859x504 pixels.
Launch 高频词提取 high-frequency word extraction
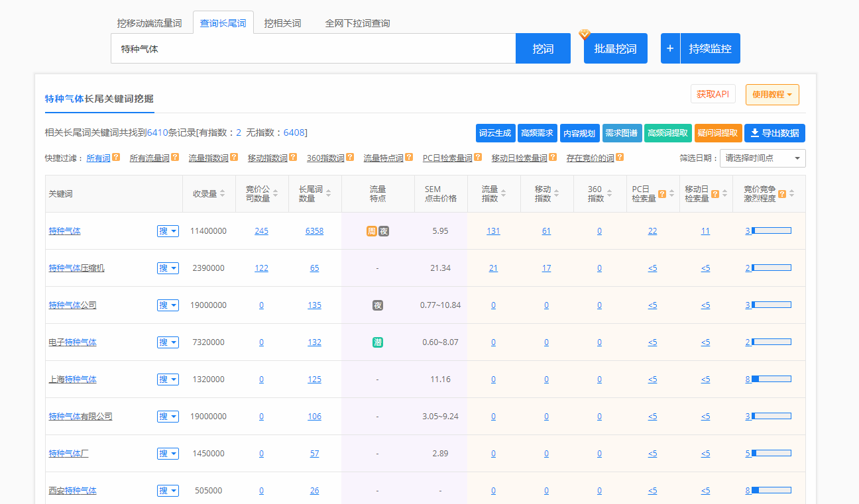pyautogui.click(x=667, y=132)
